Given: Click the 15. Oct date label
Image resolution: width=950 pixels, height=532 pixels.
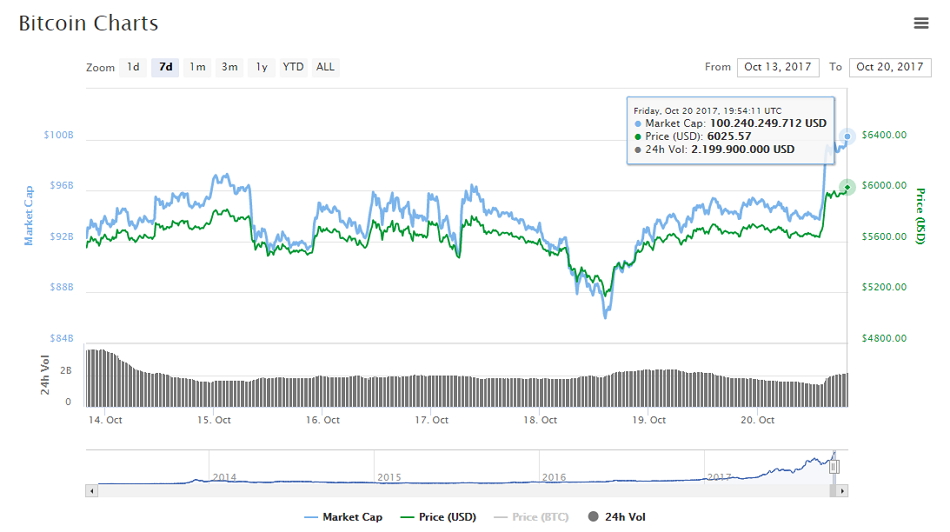Looking at the screenshot, I should [x=214, y=420].
